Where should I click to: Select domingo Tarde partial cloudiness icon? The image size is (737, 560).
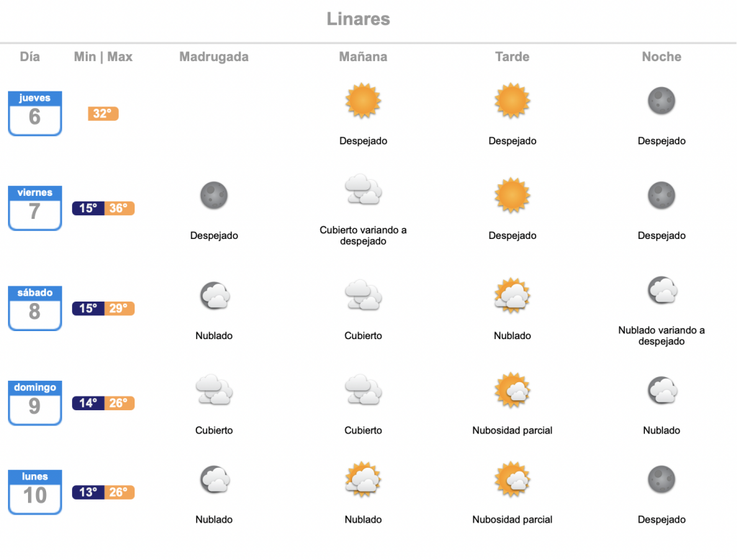pyautogui.click(x=512, y=390)
